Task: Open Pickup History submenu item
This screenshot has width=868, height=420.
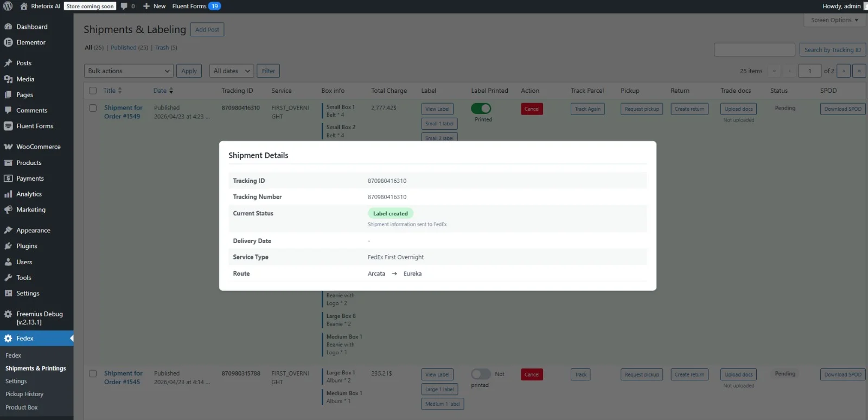Action: click(24, 394)
